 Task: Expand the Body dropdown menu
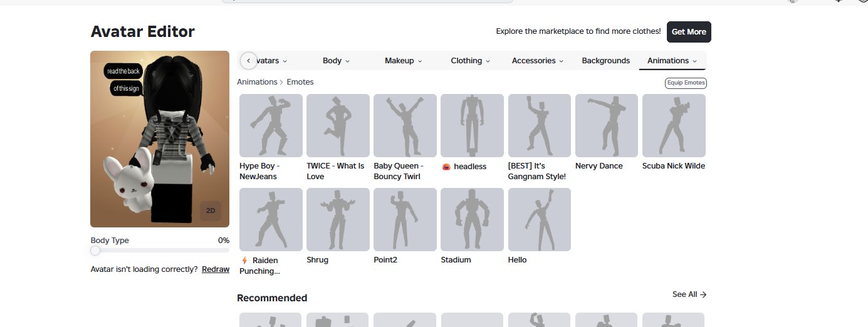[337, 61]
